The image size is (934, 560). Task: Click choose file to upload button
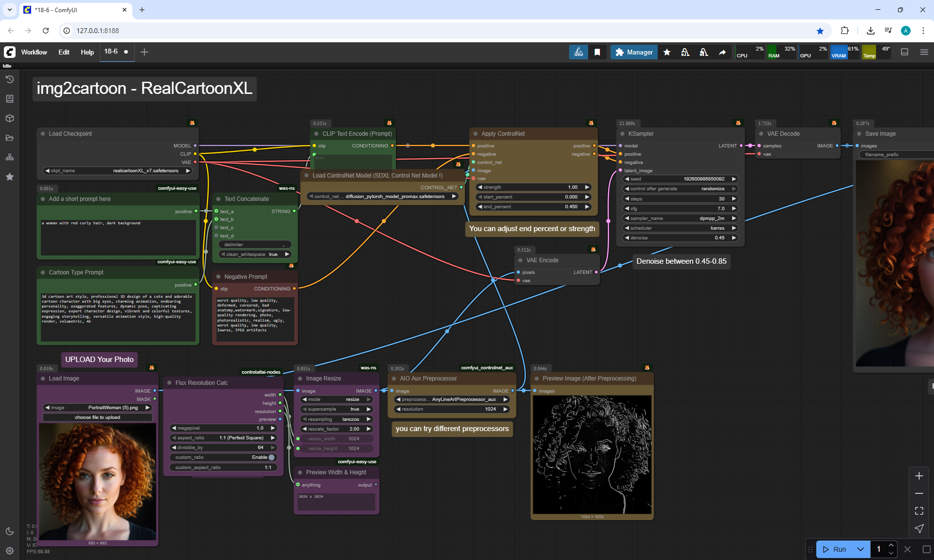[97, 417]
